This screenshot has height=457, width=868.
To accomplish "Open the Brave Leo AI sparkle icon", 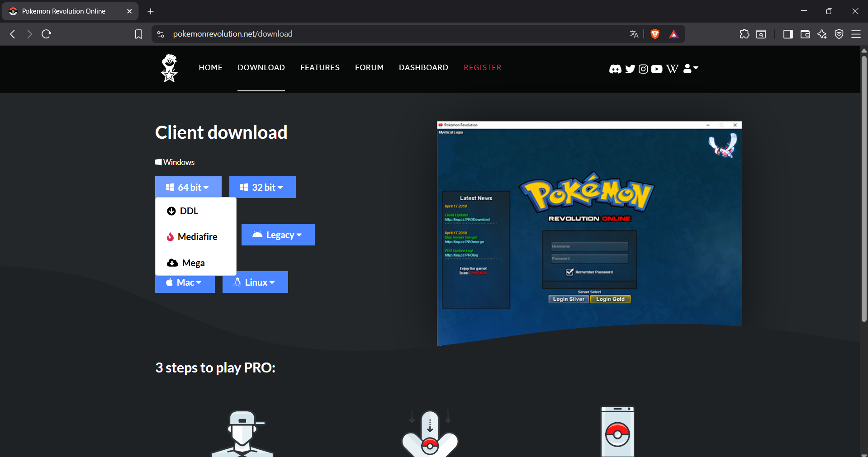I will coord(822,34).
